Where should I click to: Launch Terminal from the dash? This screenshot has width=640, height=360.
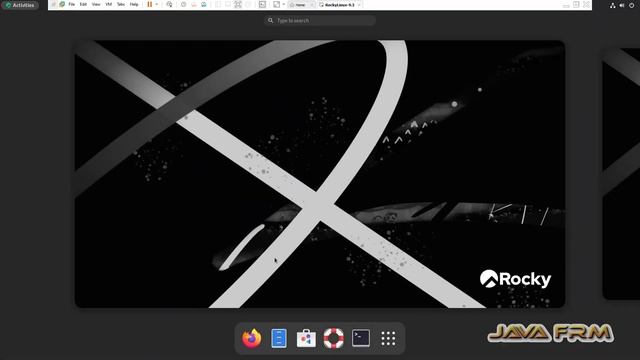click(361, 338)
